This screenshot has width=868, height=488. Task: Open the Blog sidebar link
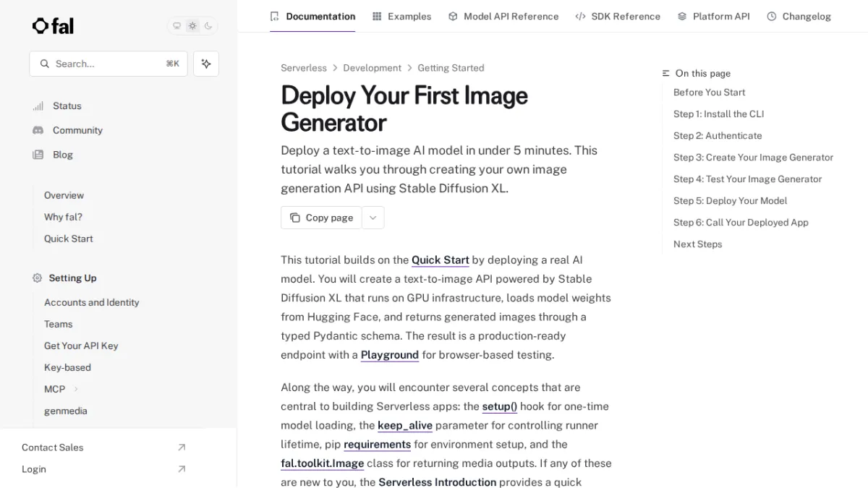pyautogui.click(x=63, y=155)
